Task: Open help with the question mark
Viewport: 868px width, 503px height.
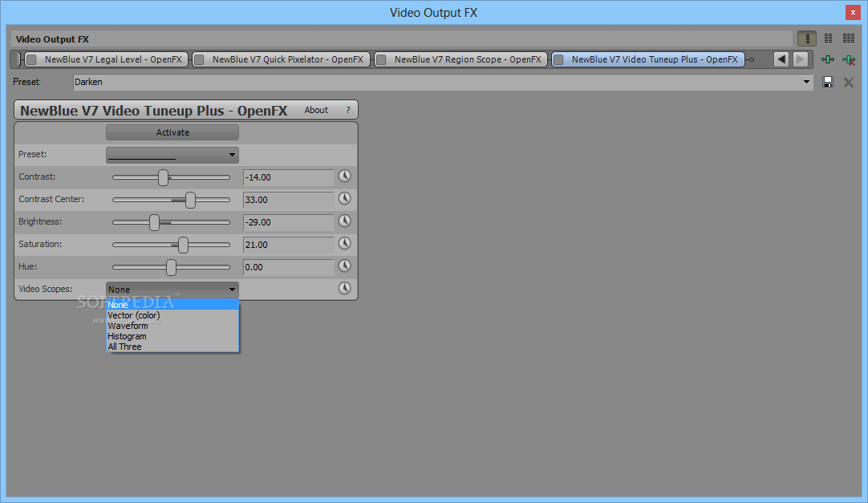Action: click(x=347, y=110)
